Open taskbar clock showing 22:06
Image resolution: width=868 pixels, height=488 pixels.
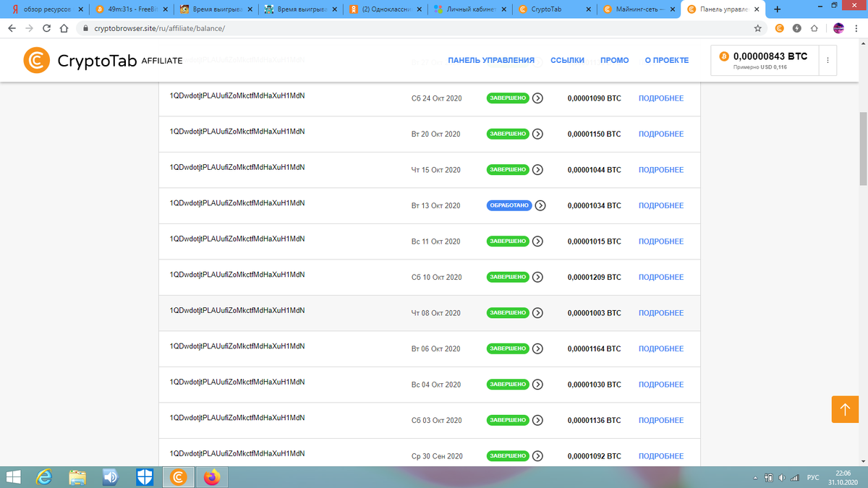[x=843, y=477]
